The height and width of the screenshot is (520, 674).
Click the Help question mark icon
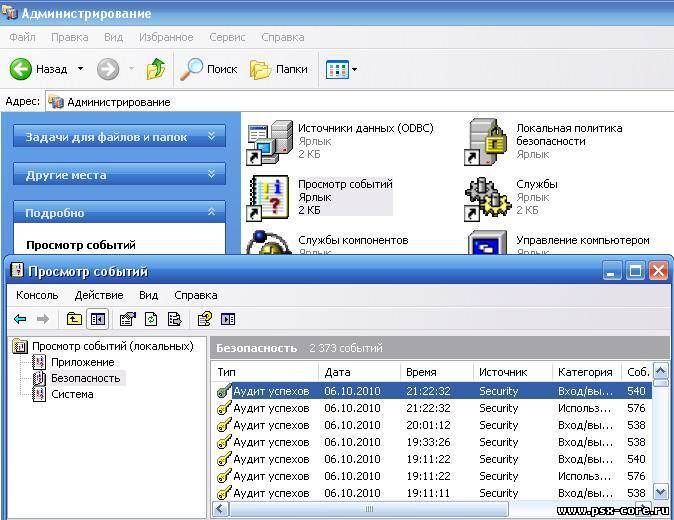click(x=205, y=319)
